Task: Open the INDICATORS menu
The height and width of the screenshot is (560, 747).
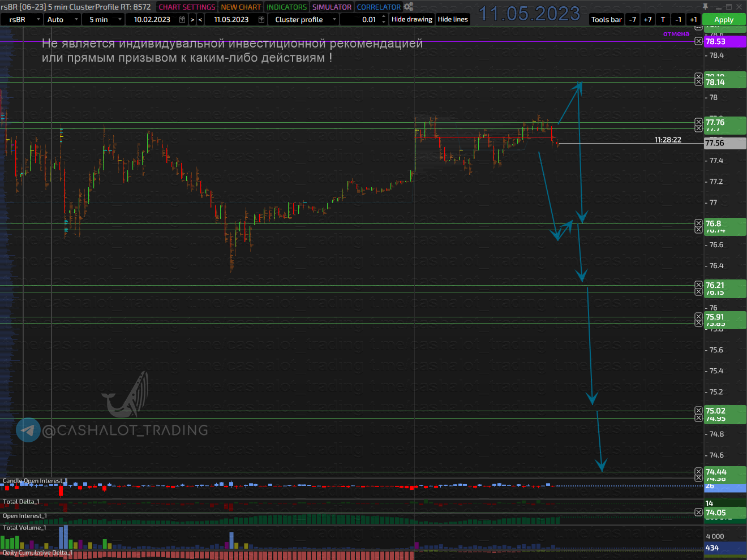Action: coord(287,7)
